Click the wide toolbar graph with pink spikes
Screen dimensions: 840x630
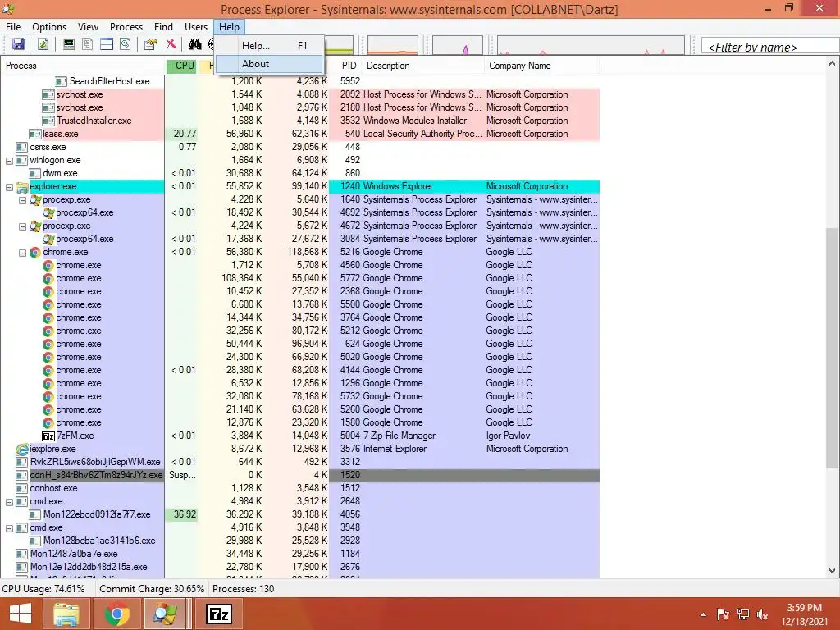[591, 46]
